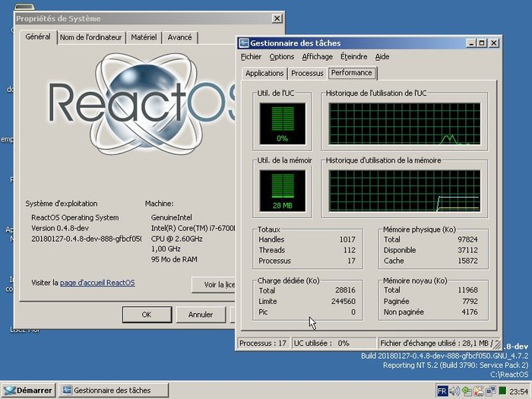Click the clock in the system tray

point(518,391)
